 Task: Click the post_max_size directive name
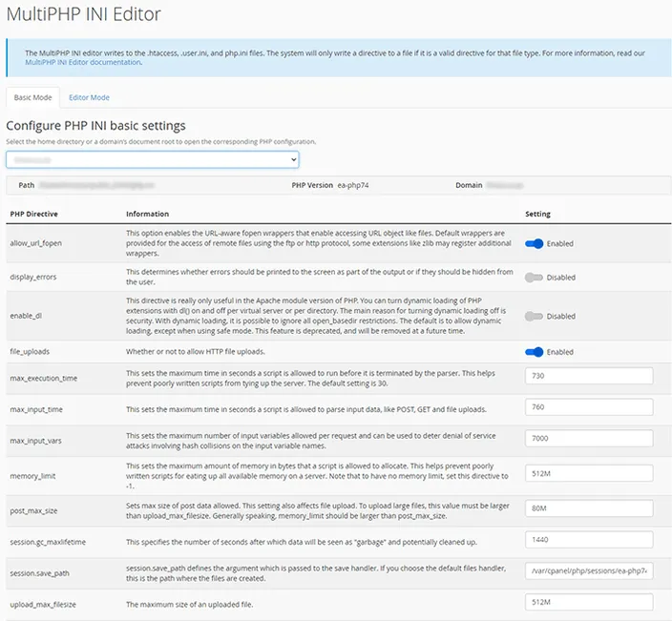[33, 511]
